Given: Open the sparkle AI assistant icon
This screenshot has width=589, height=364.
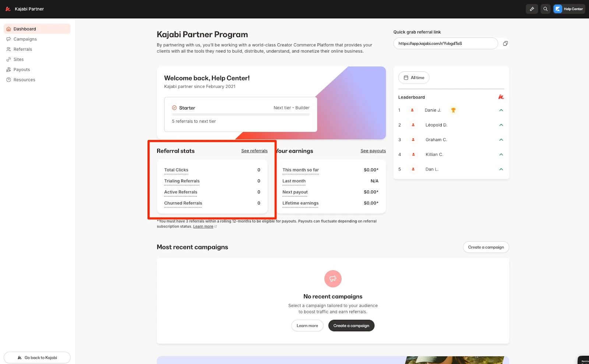Looking at the screenshot, I should pos(532,9).
